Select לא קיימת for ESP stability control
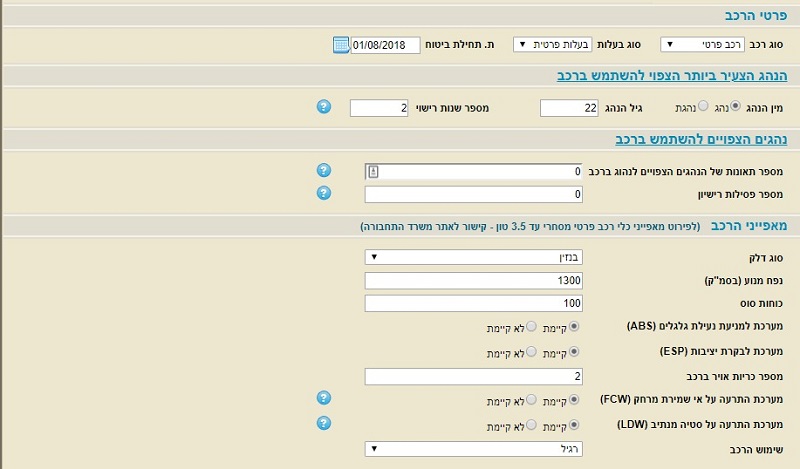This screenshot has width=800, height=469. pyautogui.click(x=531, y=351)
